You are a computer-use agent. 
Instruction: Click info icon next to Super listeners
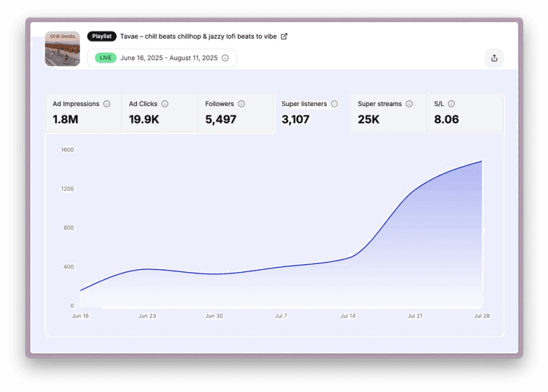point(334,104)
